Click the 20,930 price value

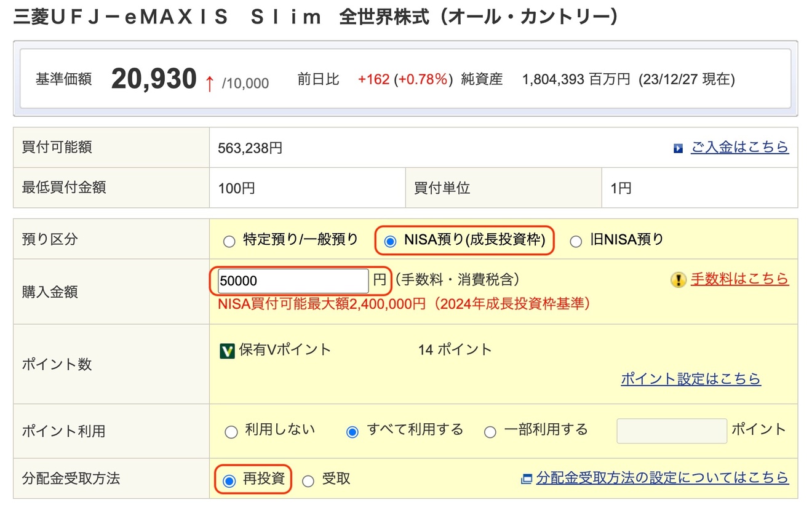[x=154, y=79]
